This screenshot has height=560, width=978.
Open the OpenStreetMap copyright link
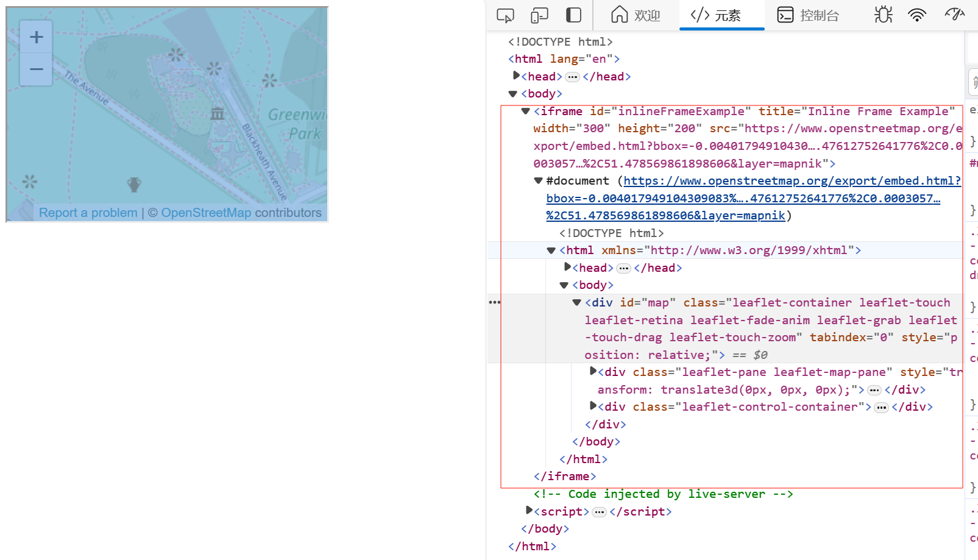click(206, 213)
